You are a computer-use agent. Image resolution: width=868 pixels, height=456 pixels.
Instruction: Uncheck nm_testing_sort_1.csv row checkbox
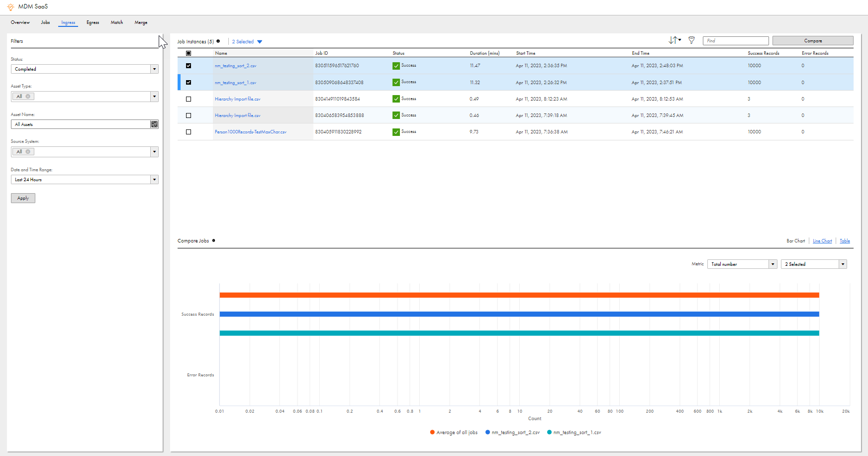pyautogui.click(x=189, y=83)
